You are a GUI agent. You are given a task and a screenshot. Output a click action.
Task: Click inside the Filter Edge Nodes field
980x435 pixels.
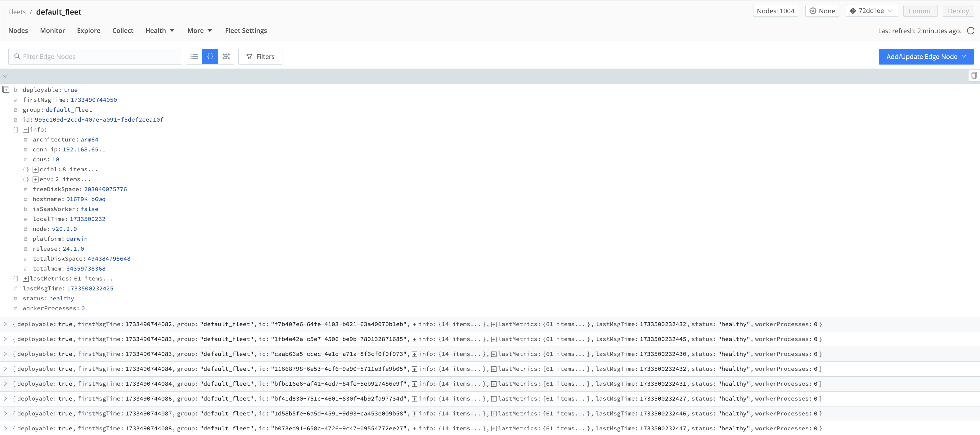coord(95,56)
